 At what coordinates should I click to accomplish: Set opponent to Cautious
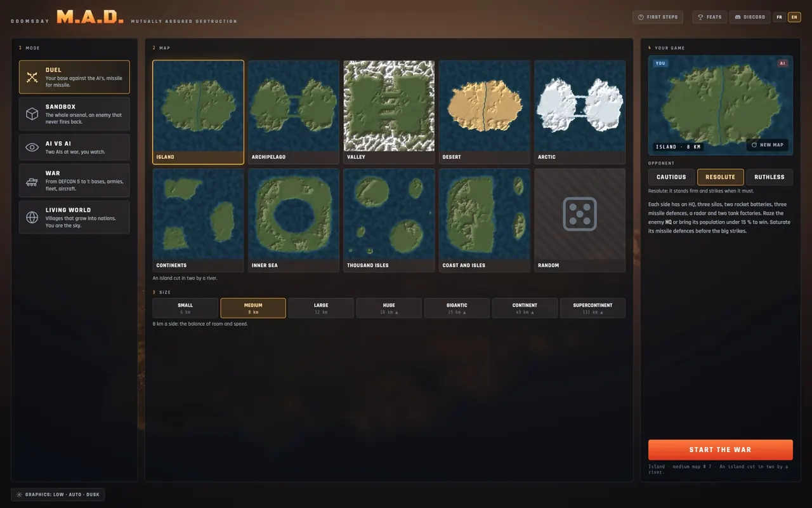[x=671, y=177]
